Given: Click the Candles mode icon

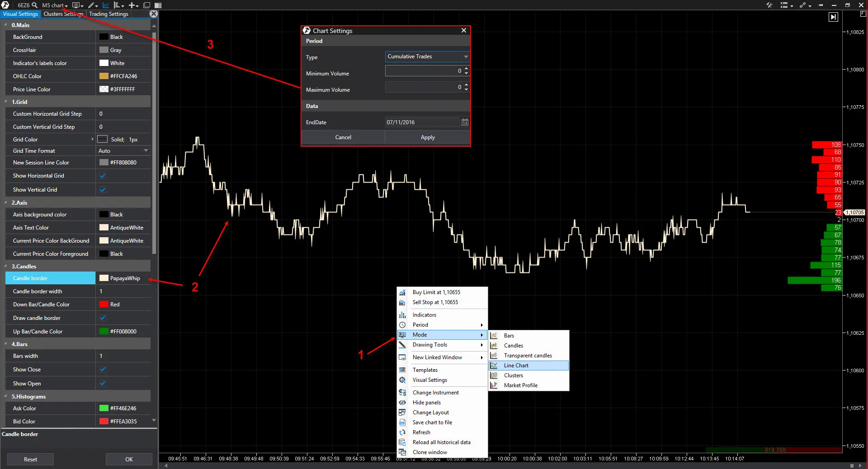Looking at the screenshot, I should tap(494, 346).
